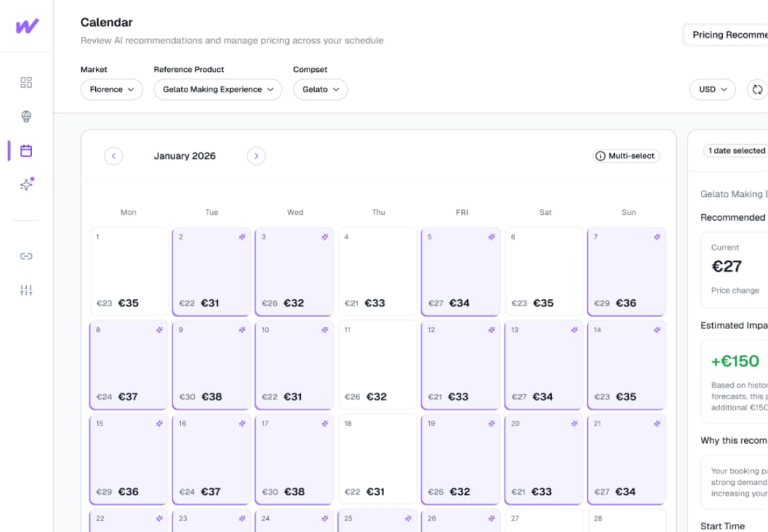
Task: Open the dashboard grid icon in sidebar
Action: tap(26, 82)
